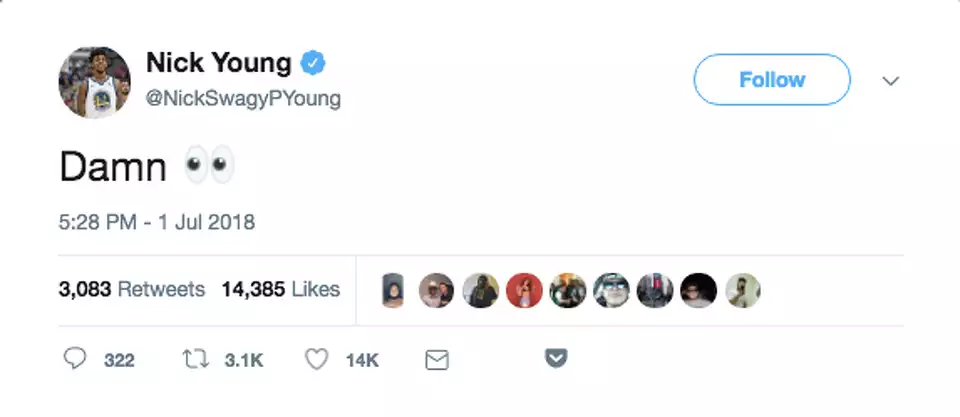
Task: Send tweet via the envelope message icon
Action: click(437, 359)
